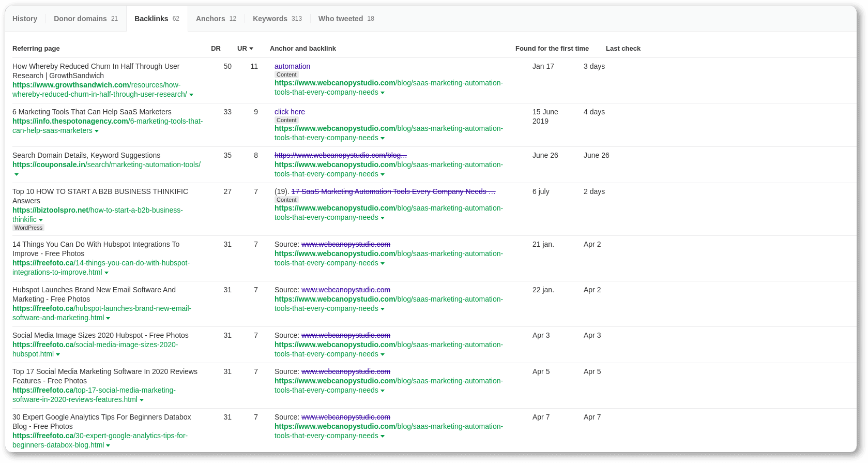This screenshot has height=463, width=868.
Task: Expand couponsale.in referring URL dropdown arrow
Action: click(17, 174)
